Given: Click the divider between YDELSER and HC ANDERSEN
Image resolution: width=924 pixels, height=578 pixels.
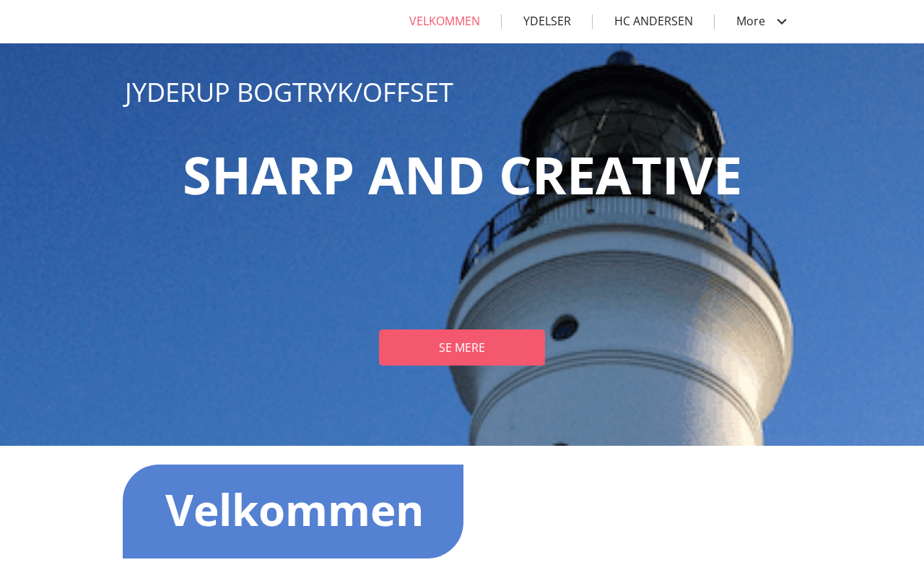Looking at the screenshot, I should click(x=592, y=22).
